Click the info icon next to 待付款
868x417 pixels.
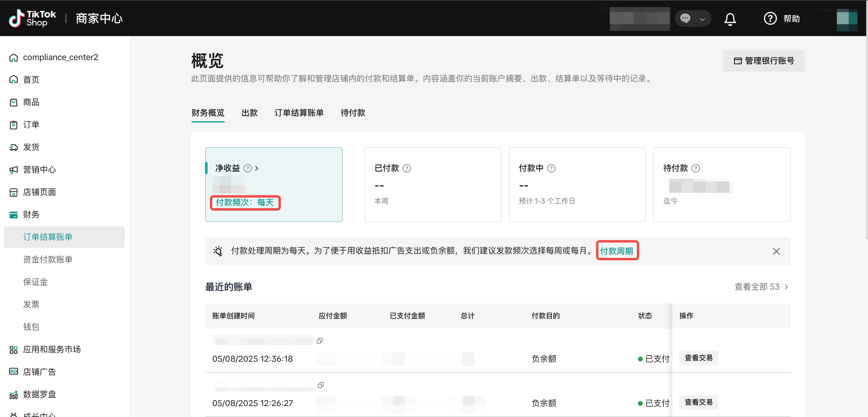pos(695,168)
